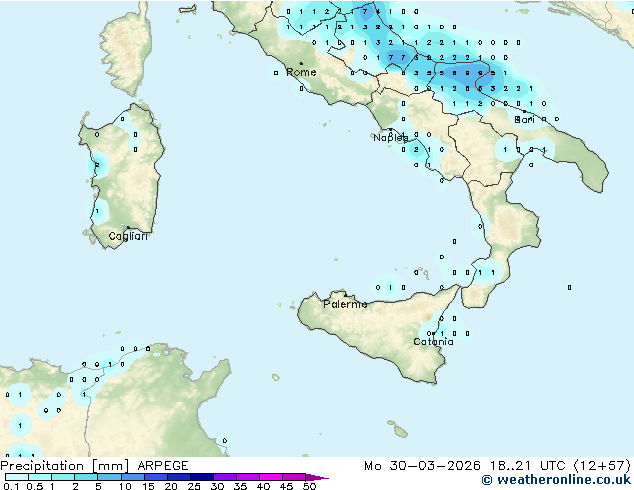Click the '25' legend scale value

click(194, 486)
